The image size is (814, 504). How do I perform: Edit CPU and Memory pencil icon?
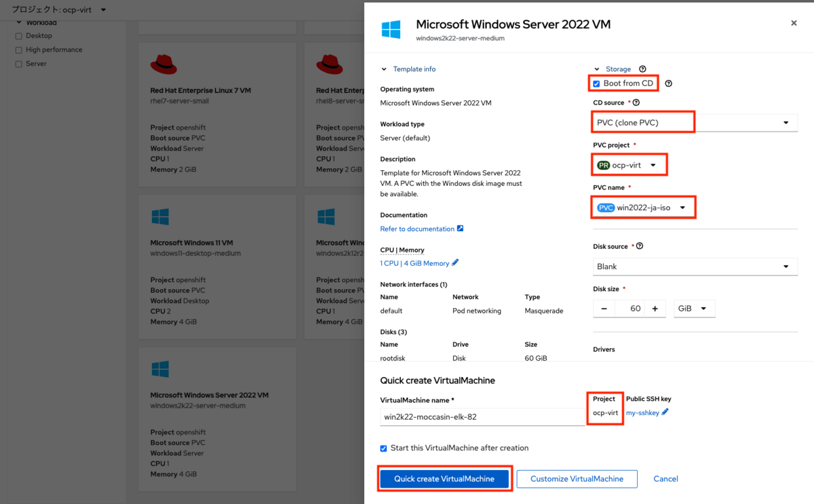(x=455, y=263)
